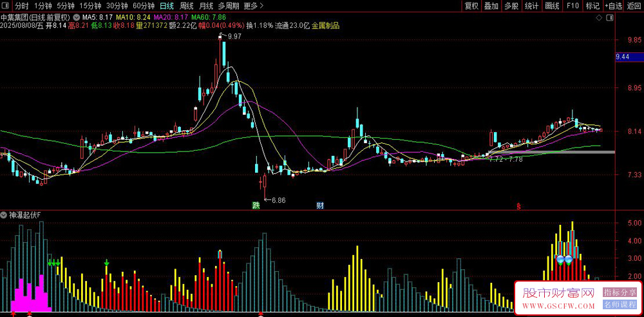The height and width of the screenshot is (317, 644).
Task: Click the red $ dividend marker
Action: point(518,206)
